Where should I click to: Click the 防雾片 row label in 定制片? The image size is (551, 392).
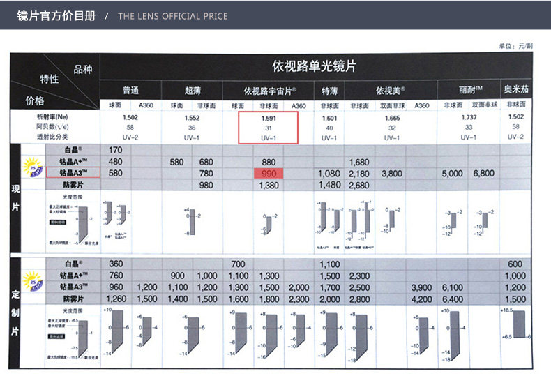73,299
